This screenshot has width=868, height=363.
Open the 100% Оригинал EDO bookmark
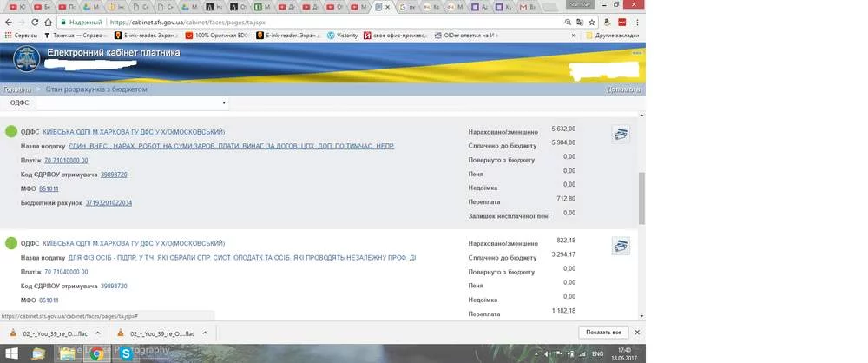pyautogui.click(x=217, y=35)
